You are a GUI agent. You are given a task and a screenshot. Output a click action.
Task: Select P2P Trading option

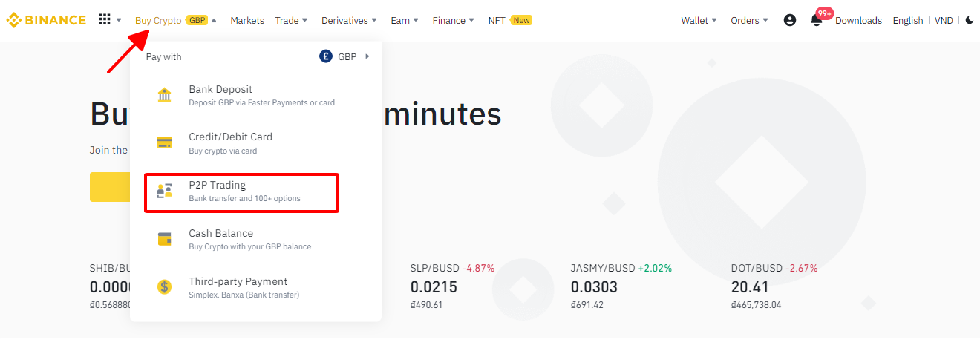[x=241, y=192]
